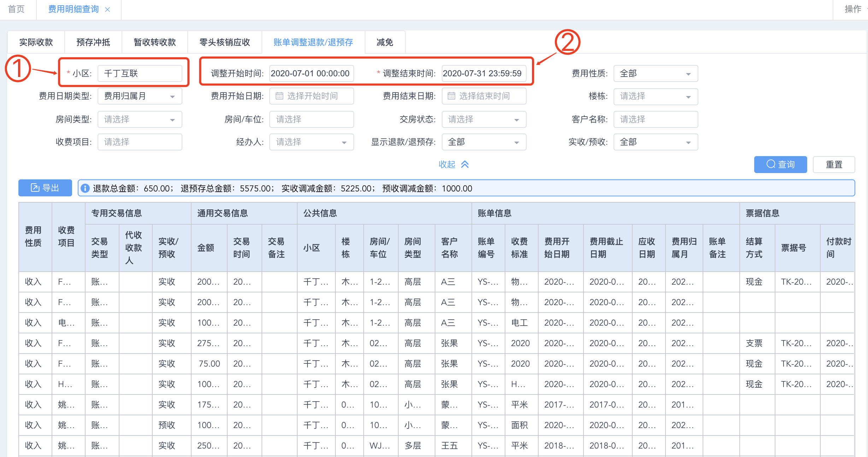Click the 客户名称 column header

(453, 248)
